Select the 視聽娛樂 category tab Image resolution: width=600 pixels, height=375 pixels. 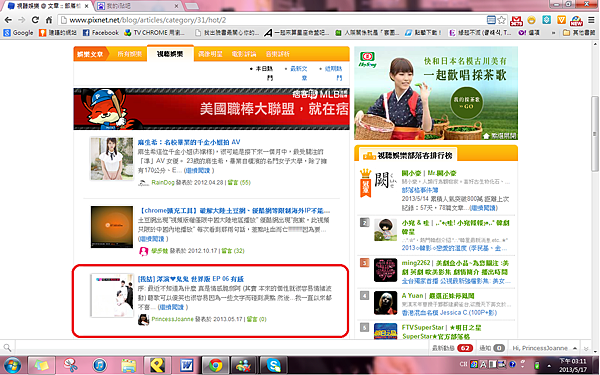(170, 54)
